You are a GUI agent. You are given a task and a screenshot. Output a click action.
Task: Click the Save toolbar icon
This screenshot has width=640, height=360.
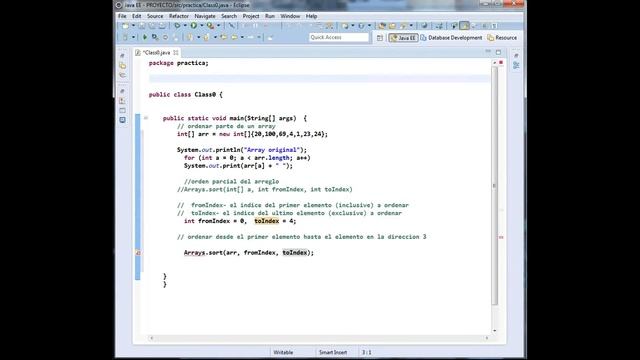(142, 26)
